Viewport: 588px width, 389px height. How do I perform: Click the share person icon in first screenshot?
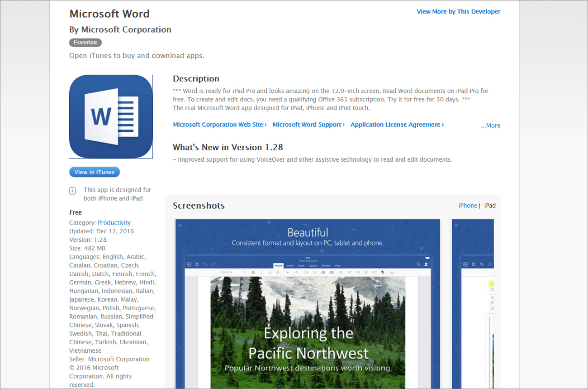427,264
